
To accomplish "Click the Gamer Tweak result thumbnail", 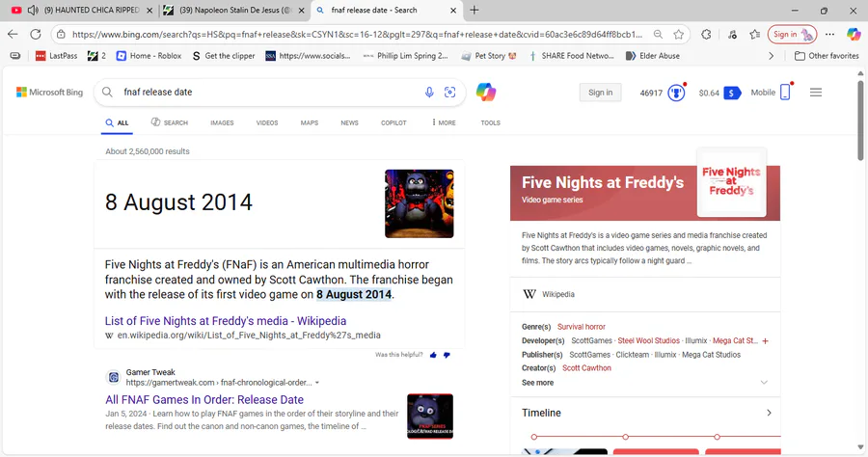I will pyautogui.click(x=430, y=417).
